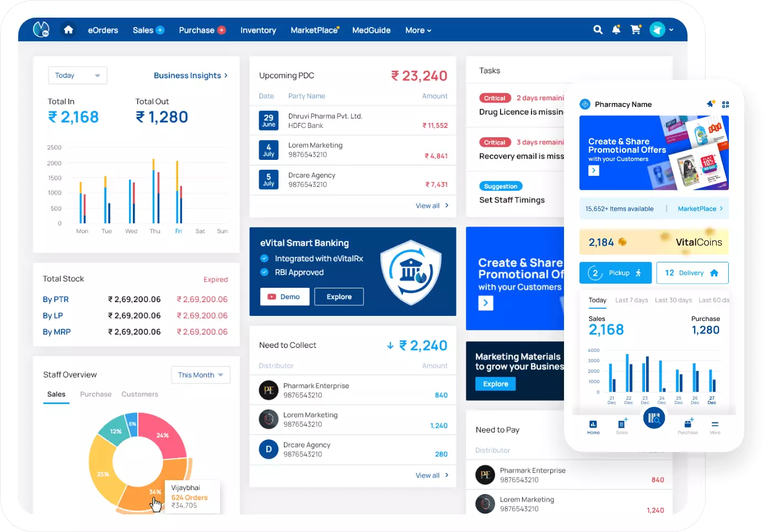
Task: Click the arrow on mobile promotional banner
Action: (x=594, y=171)
